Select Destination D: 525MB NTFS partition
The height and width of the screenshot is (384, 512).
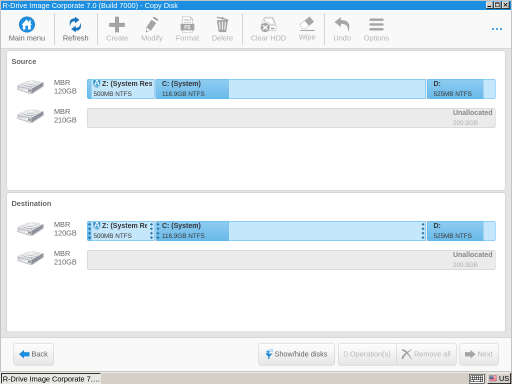461,231
